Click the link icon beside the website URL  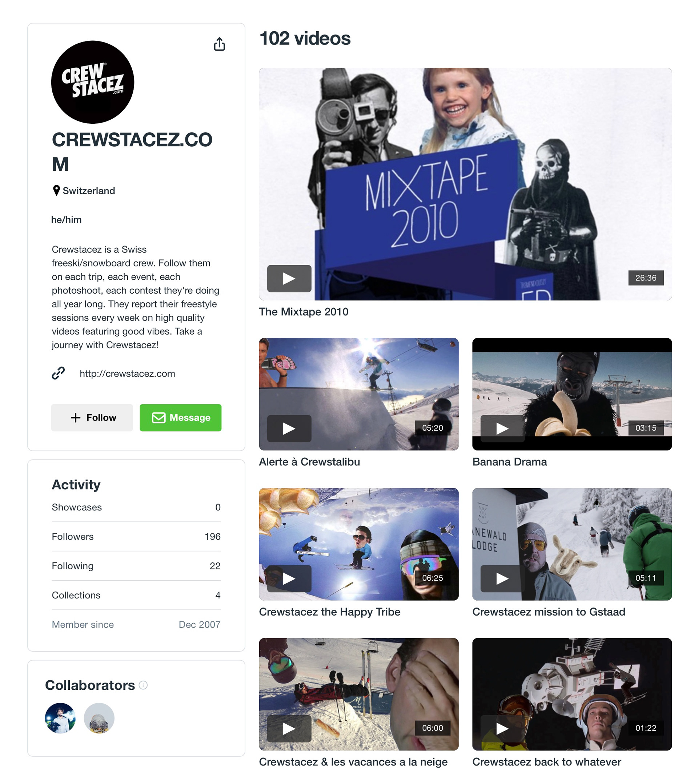click(58, 373)
